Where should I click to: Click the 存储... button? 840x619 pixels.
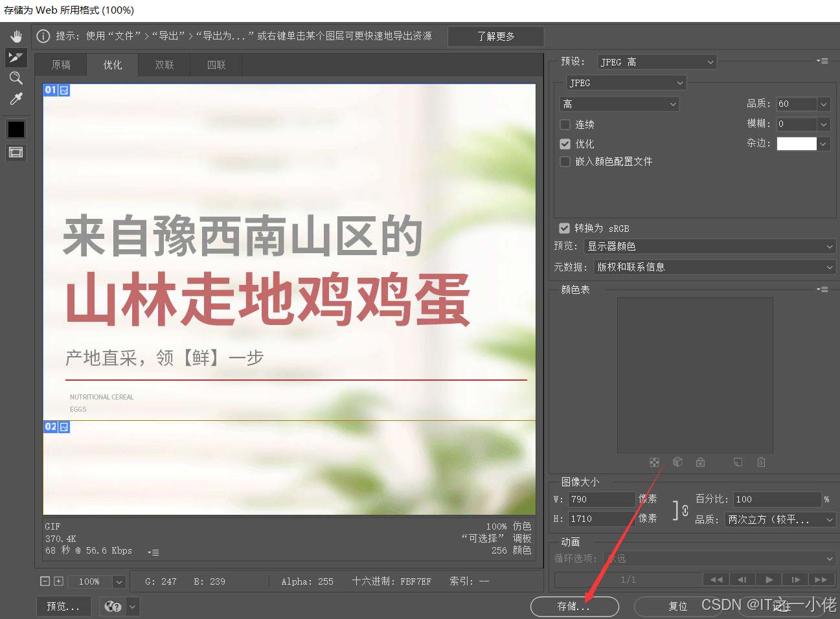click(x=574, y=606)
